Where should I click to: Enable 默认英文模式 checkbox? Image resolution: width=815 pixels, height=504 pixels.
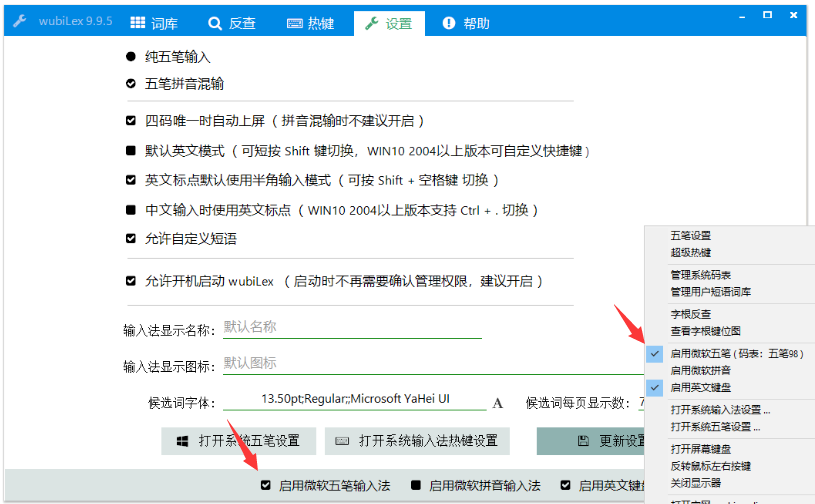coord(131,151)
